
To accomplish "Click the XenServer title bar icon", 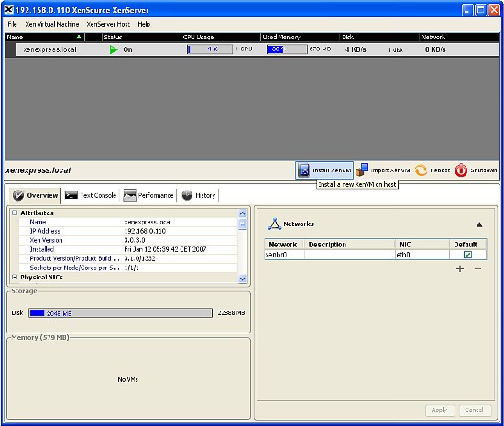I will (8, 10).
